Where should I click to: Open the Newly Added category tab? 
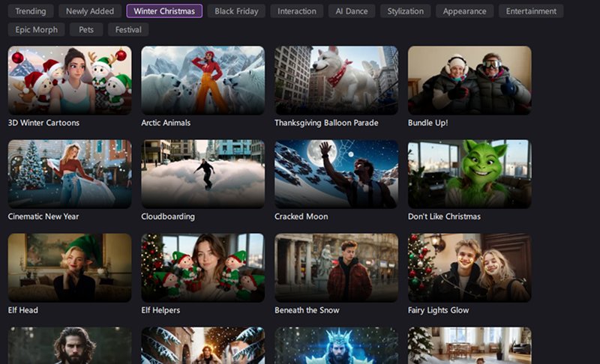click(90, 11)
